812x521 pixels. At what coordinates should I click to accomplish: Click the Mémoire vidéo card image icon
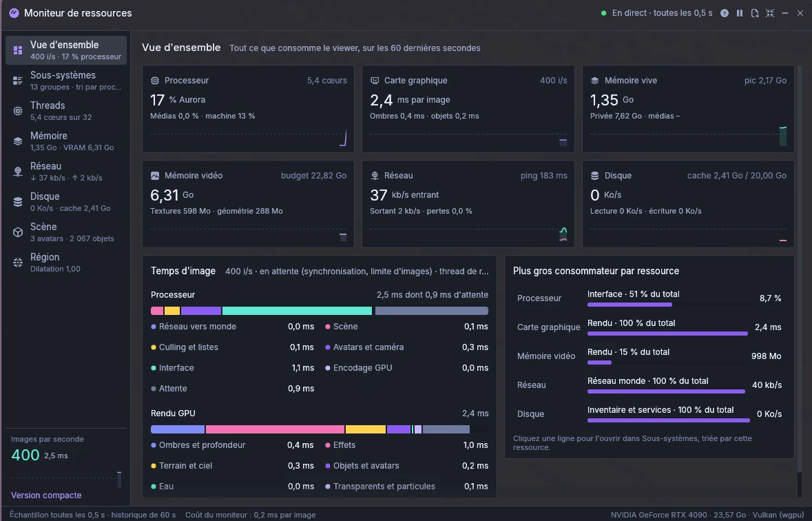click(x=155, y=176)
